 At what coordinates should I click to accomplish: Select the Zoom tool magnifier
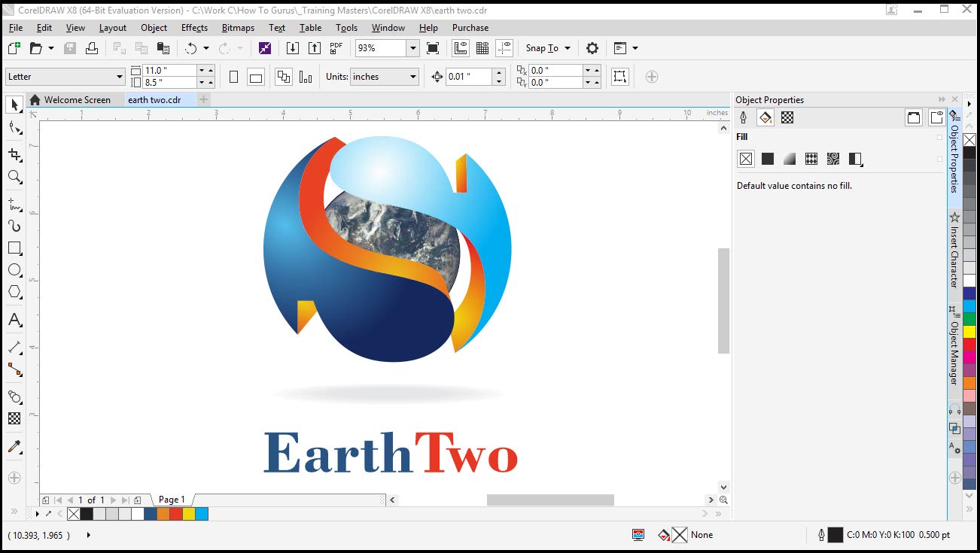click(x=14, y=177)
